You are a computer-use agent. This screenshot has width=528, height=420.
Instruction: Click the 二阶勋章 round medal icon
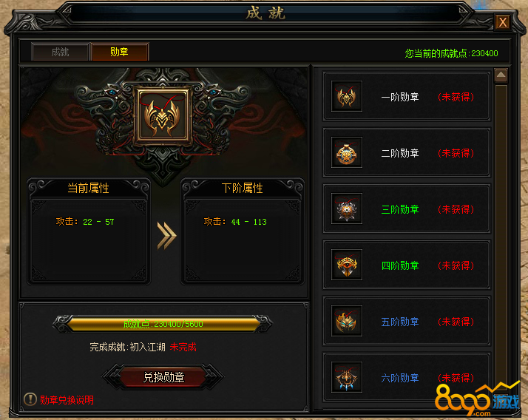click(x=347, y=152)
